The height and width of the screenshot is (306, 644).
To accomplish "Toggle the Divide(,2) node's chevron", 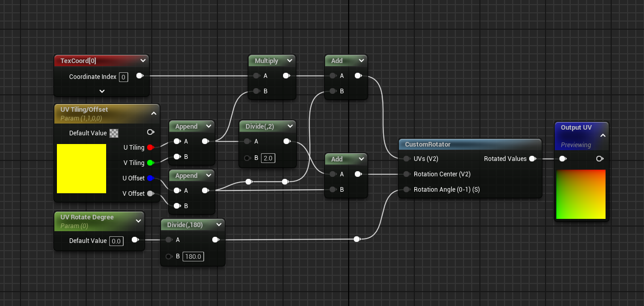I will click(x=290, y=126).
